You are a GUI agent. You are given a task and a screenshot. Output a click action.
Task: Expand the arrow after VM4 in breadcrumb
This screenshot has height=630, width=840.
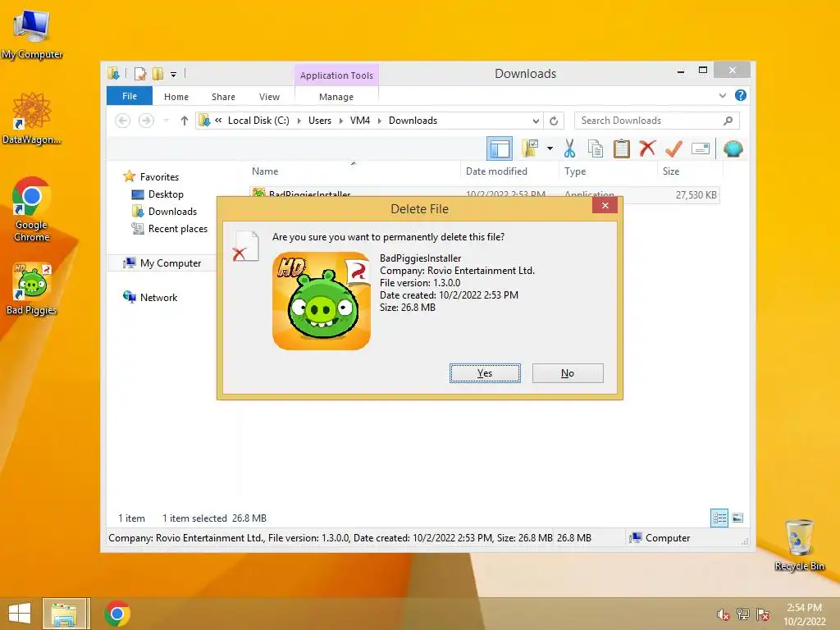point(380,121)
